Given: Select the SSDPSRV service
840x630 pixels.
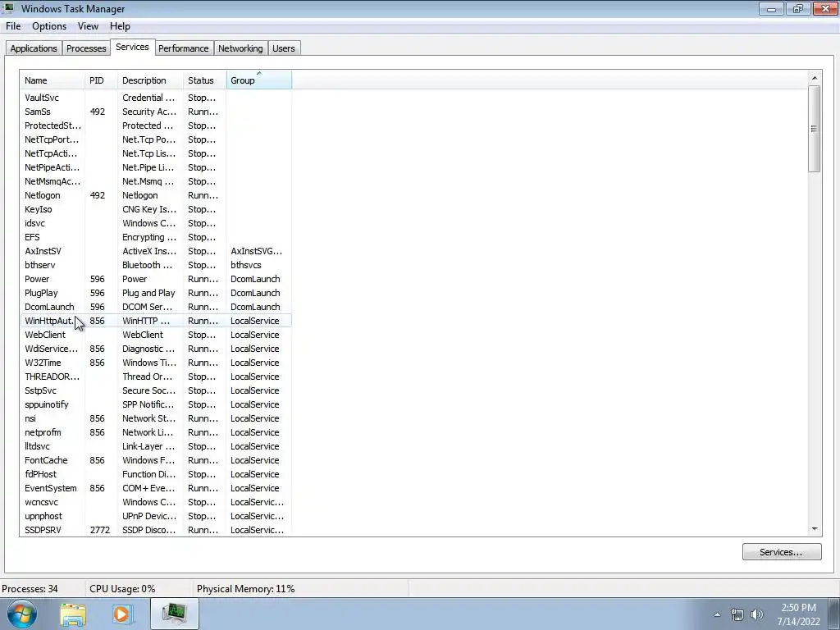Looking at the screenshot, I should 43,529.
